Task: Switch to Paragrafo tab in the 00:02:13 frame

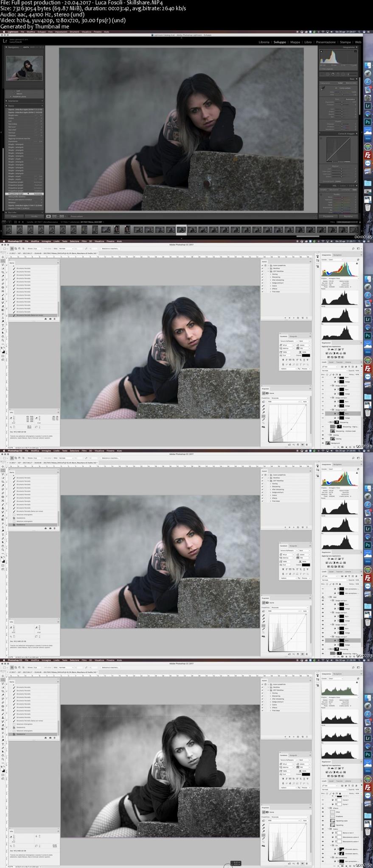Action: [x=293, y=546]
